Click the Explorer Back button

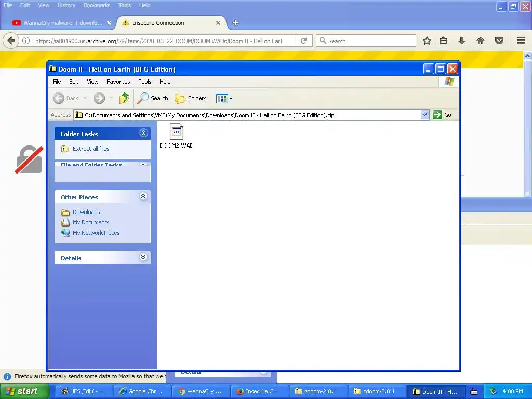66,98
